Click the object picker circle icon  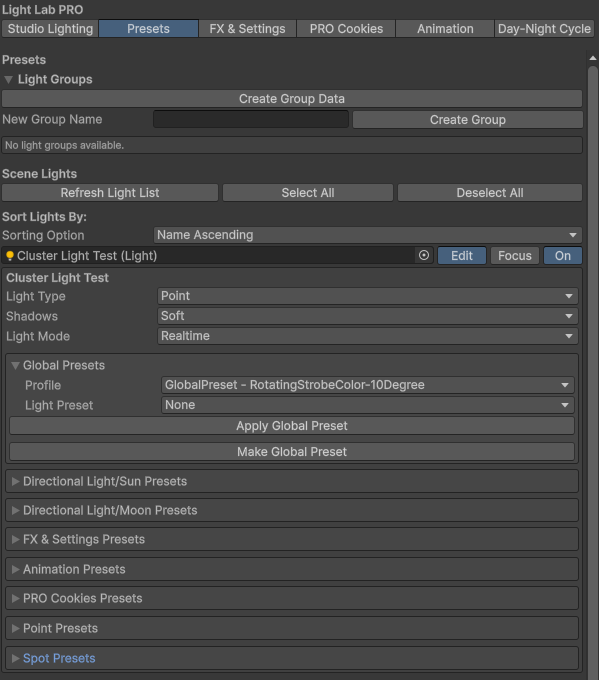pos(424,255)
